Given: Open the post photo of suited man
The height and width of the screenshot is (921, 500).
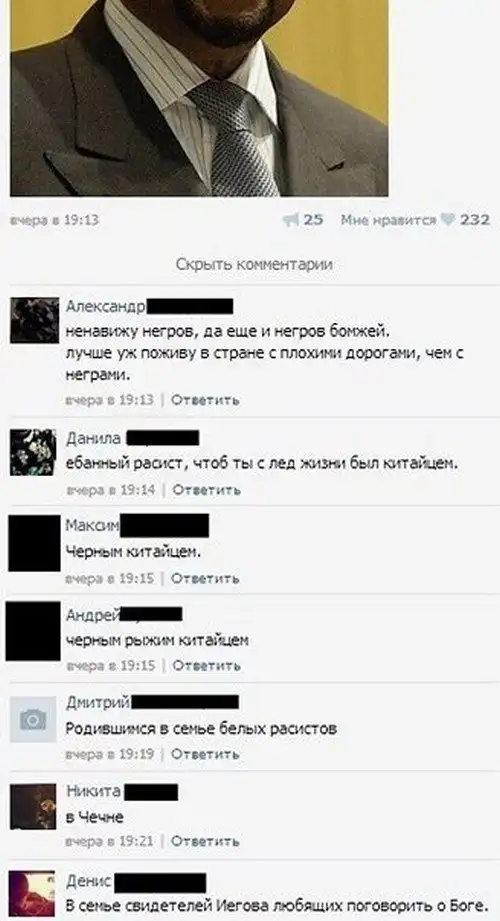Looking at the screenshot, I should point(199,98).
